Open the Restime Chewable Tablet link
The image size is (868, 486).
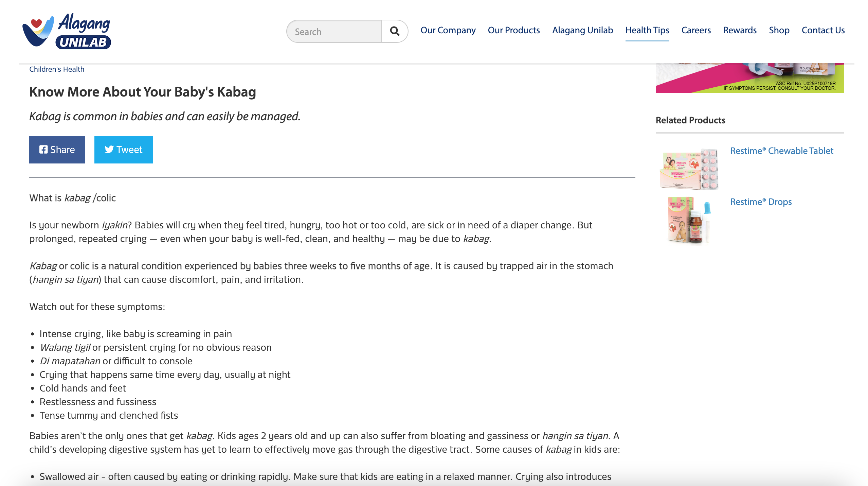coord(781,151)
